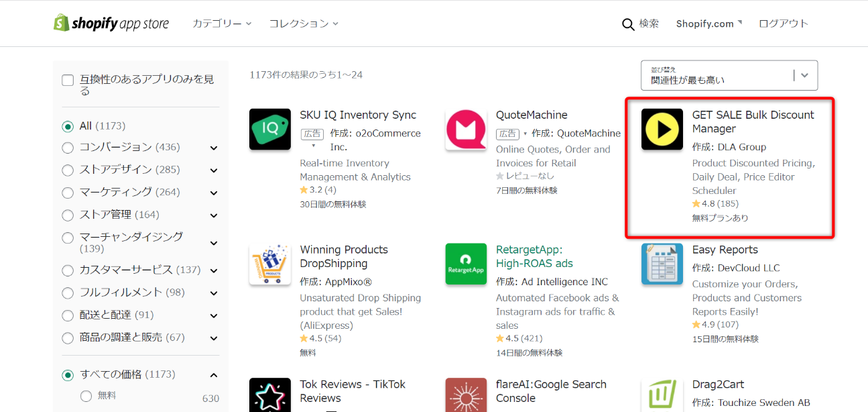Open Winning Products DropShipping title link

tap(344, 256)
